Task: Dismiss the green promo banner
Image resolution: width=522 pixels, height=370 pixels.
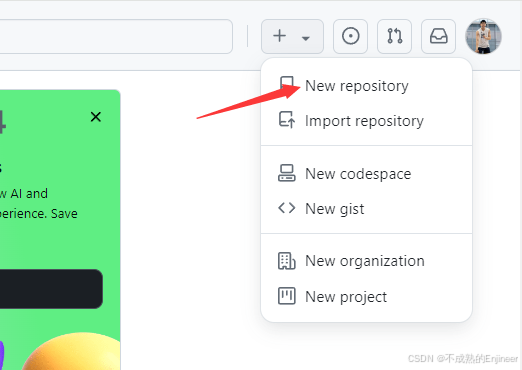Action: coord(96,117)
